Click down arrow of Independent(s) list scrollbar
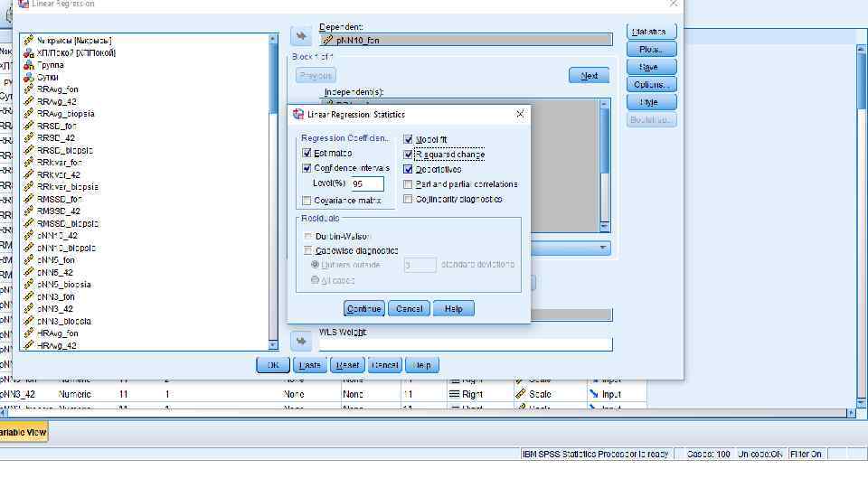The height and width of the screenshot is (488, 868). [x=604, y=226]
